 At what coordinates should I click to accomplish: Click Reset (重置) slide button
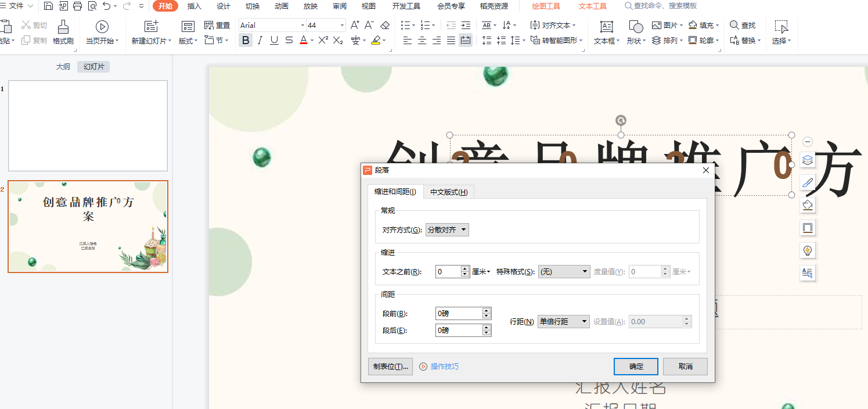[218, 26]
